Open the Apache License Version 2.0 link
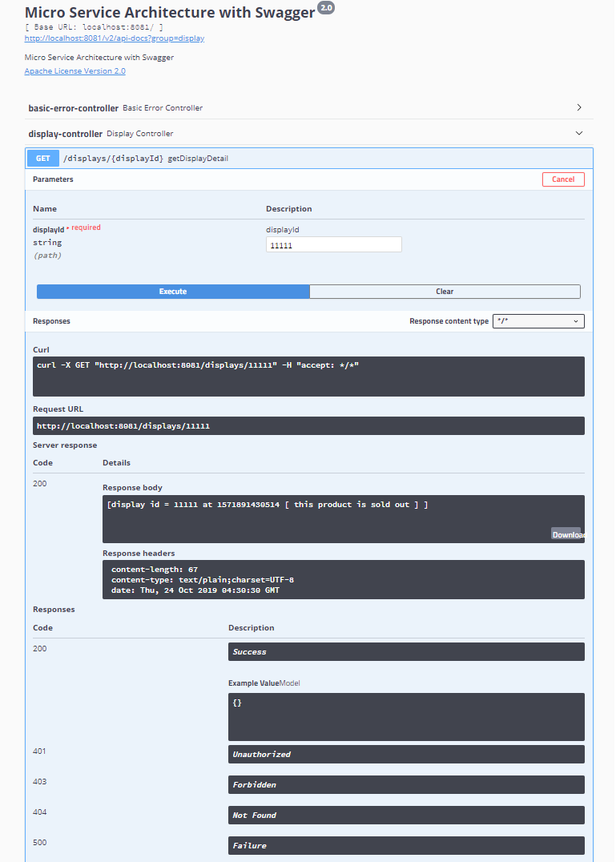Viewport: 616px width, 862px height. pyautogui.click(x=74, y=71)
